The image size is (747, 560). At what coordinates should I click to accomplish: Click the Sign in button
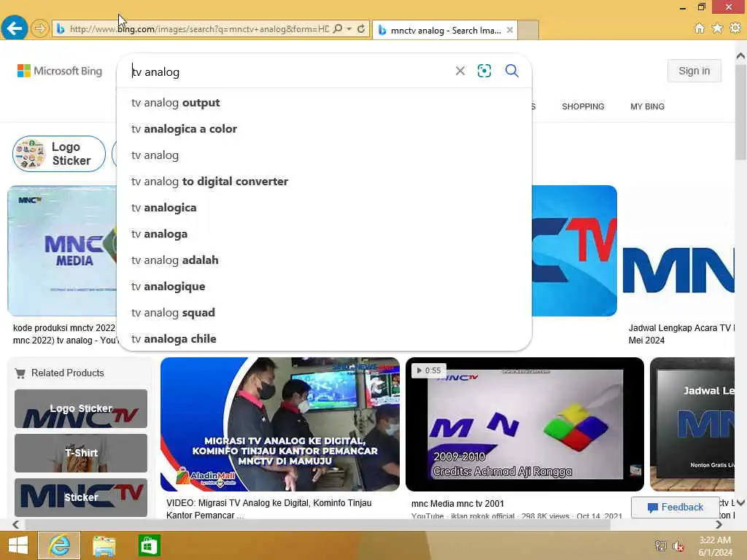pos(694,71)
